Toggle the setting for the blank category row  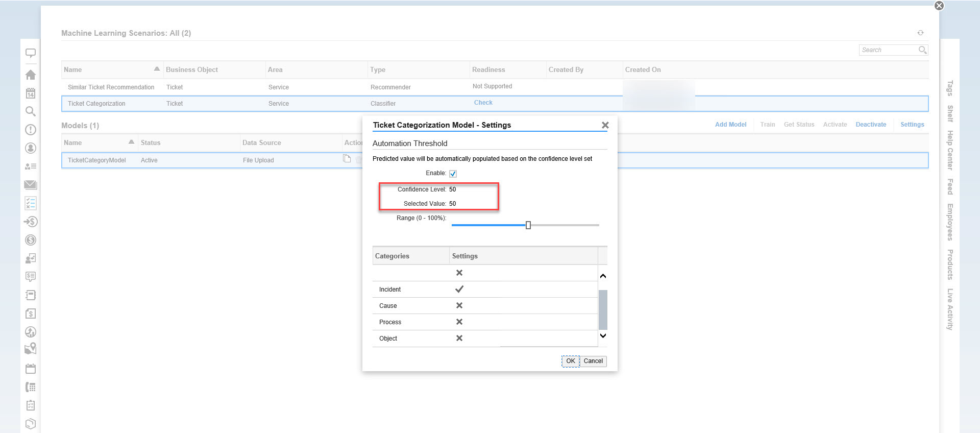coord(459,273)
